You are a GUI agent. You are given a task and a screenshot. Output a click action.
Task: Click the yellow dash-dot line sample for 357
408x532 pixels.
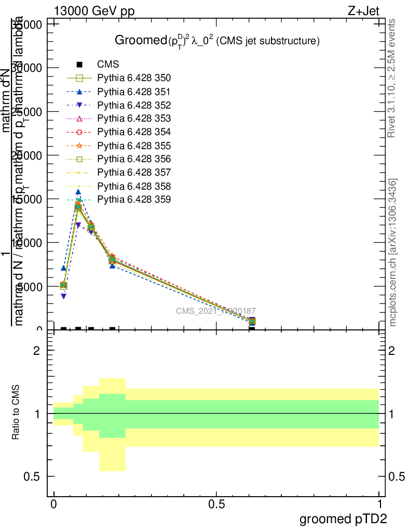[79, 172]
